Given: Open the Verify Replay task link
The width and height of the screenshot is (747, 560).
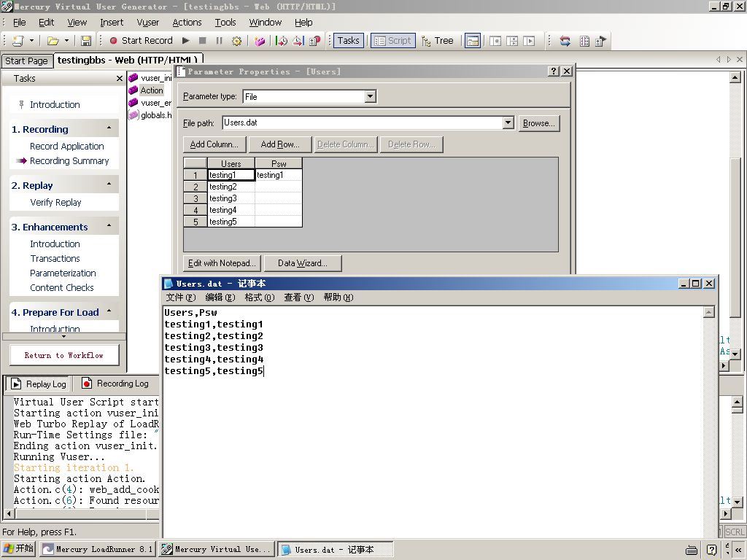Looking at the screenshot, I should [55, 203].
